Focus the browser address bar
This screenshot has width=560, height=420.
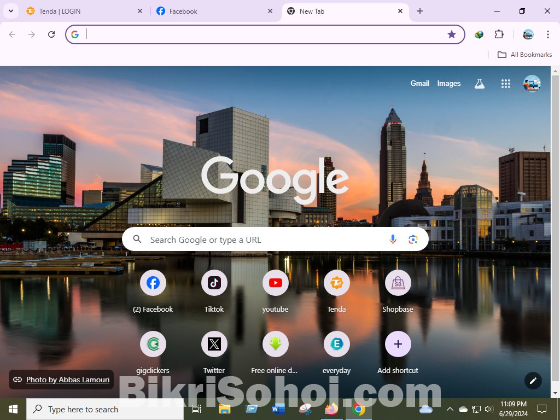(x=265, y=34)
